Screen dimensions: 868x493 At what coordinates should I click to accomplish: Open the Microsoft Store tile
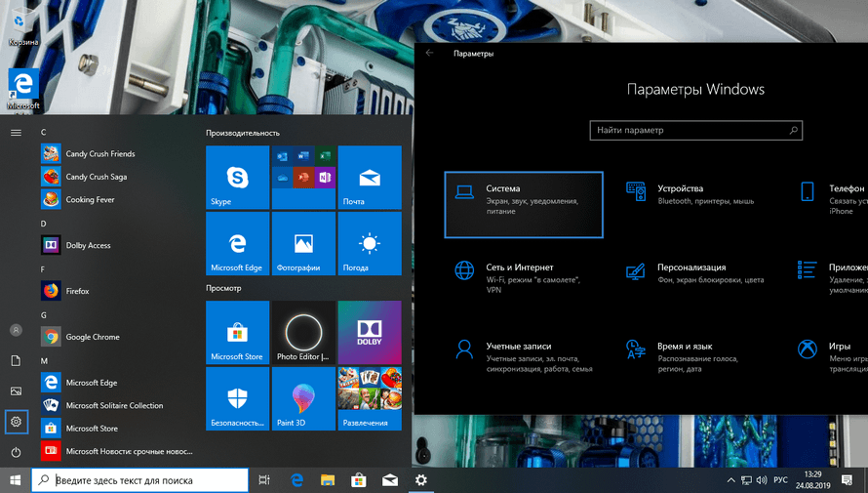point(238,332)
